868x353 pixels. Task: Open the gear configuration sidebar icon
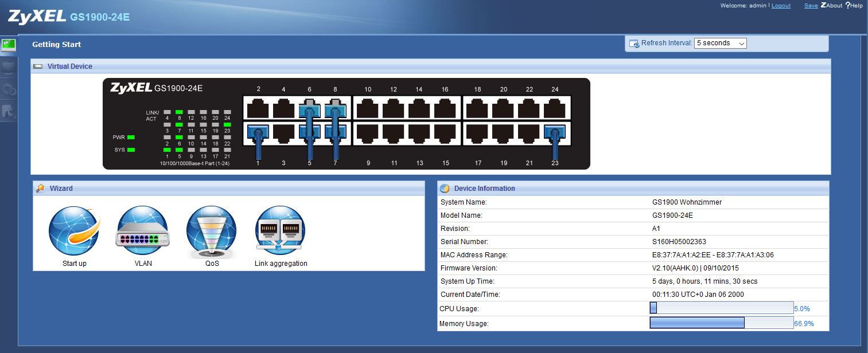tap(9, 90)
